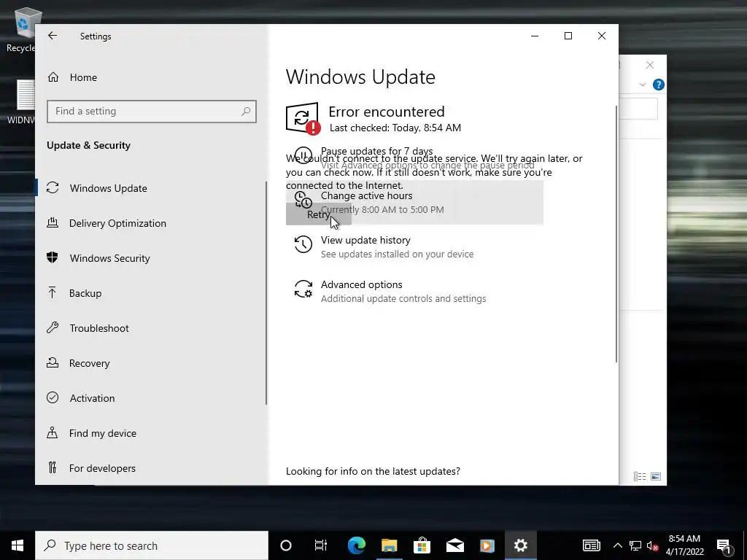Select Backup in the sidebar

[85, 293]
